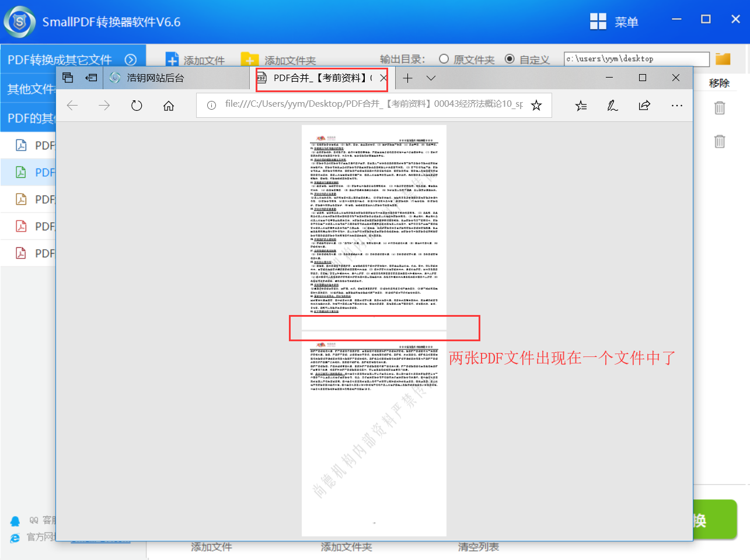Click the site information icon in the address bar
Screen dimensions: 750x560
tap(211, 105)
